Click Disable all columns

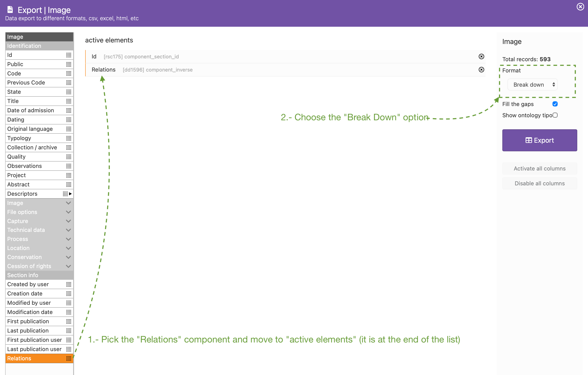[539, 183]
